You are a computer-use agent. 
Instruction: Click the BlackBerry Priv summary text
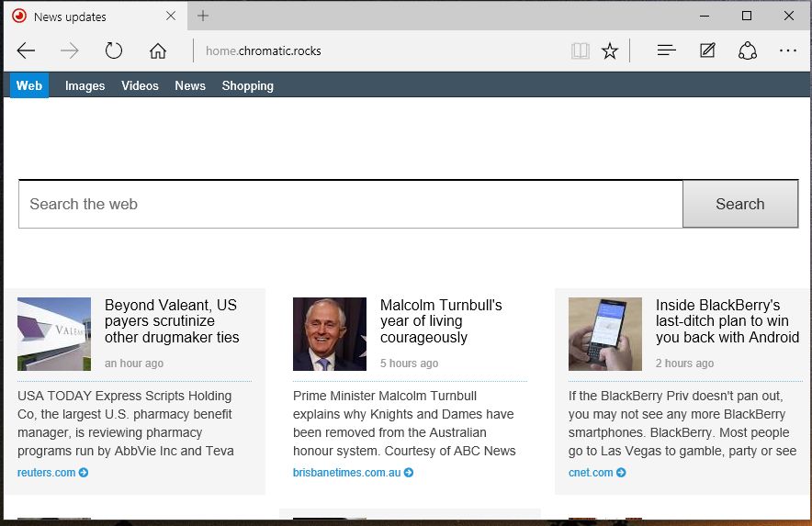pyautogui.click(x=682, y=423)
